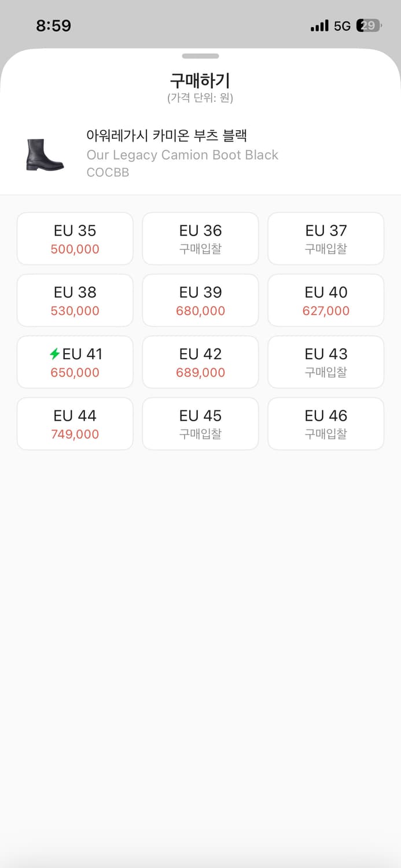Select EU 45 purchase bid
The image size is (401, 868).
tap(200, 424)
